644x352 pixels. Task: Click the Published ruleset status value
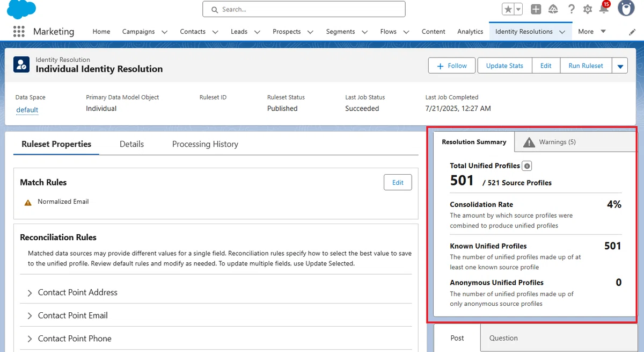coord(282,109)
